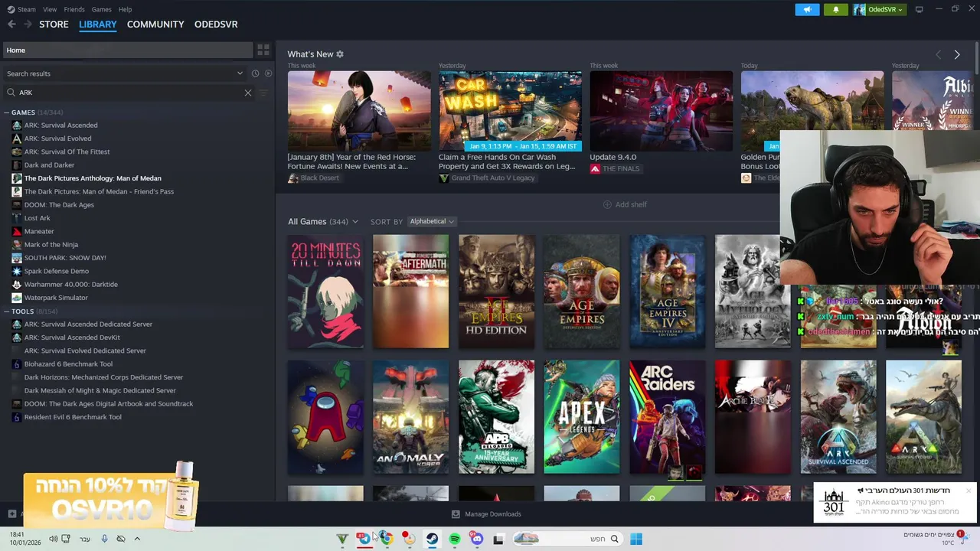Select Lost Ark in games list
The height and width of the screenshot is (551, 980).
(x=37, y=218)
